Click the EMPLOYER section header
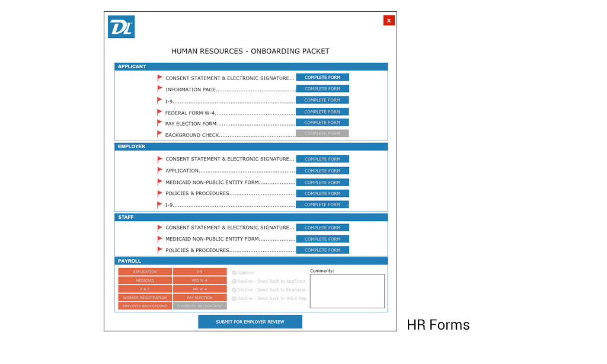The image size is (607, 364). 251,147
